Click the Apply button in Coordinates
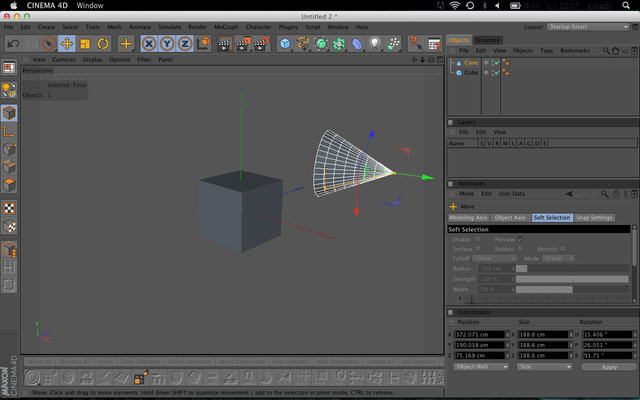Screen dimensions: 640x400 (x=609, y=367)
